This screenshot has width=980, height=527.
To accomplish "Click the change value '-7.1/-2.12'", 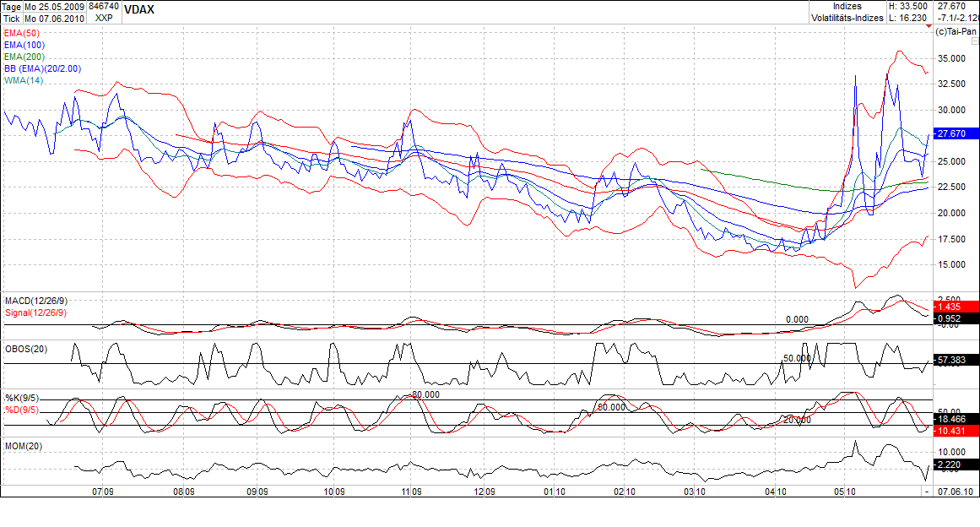I will [958, 18].
